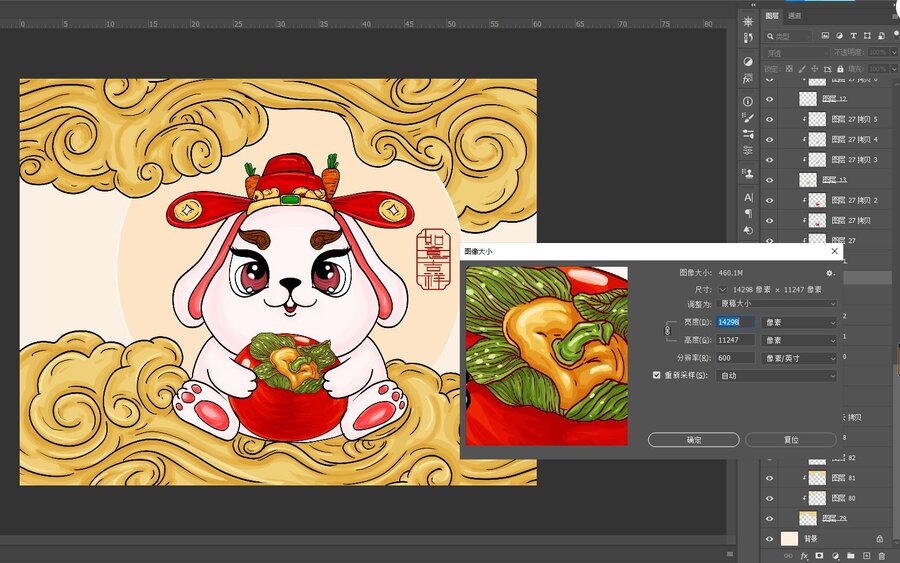900x563 pixels.
Task: Select layer 图层 80 thumbnail
Action: [x=817, y=498]
